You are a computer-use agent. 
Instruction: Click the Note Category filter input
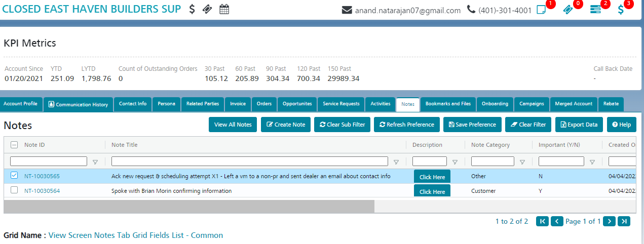click(493, 161)
